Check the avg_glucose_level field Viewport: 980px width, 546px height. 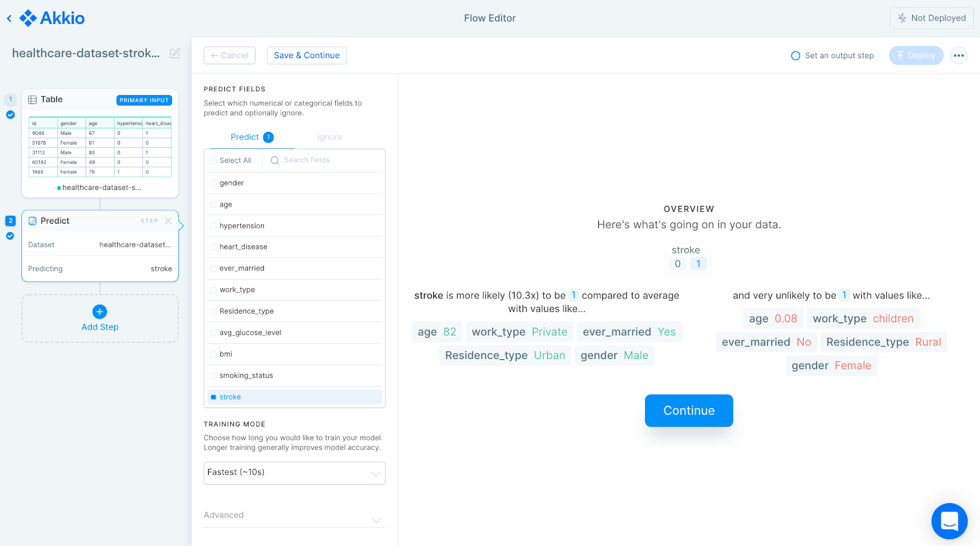(214, 333)
